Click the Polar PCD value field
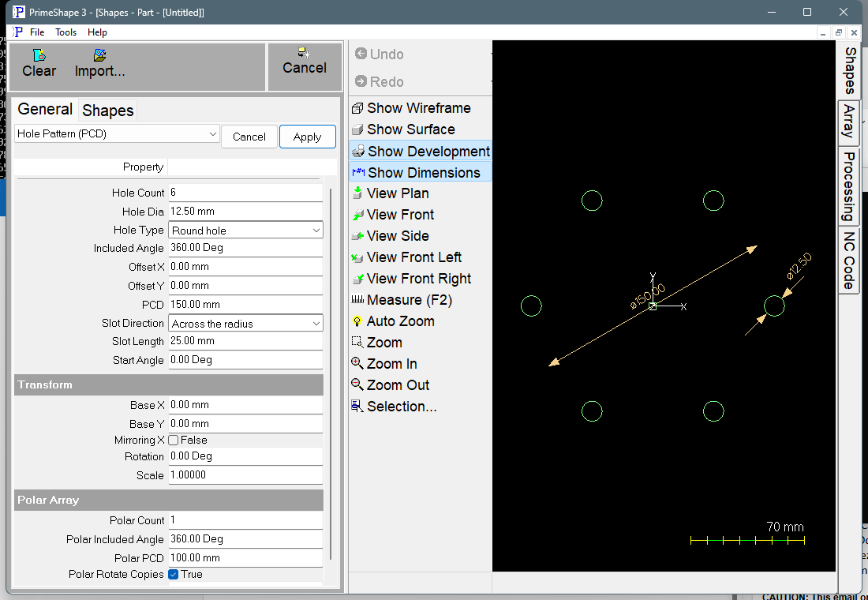 245,558
